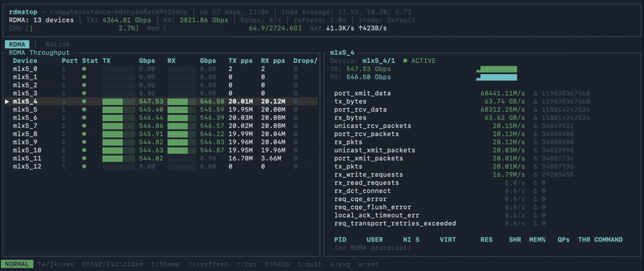Viewport: 644px width, 271px height.
Task: Click the TX pps column header
Action: [240, 61]
